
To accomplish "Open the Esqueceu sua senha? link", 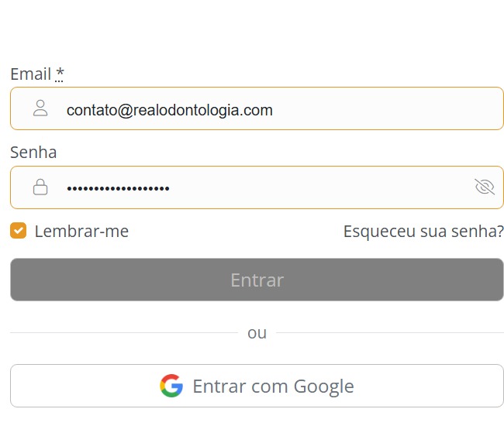I will [423, 231].
